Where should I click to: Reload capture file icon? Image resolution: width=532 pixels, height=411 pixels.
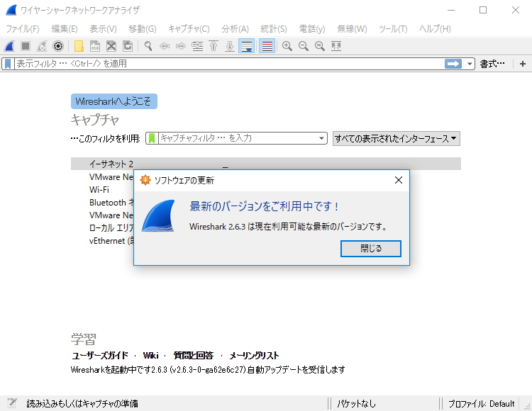coord(128,46)
